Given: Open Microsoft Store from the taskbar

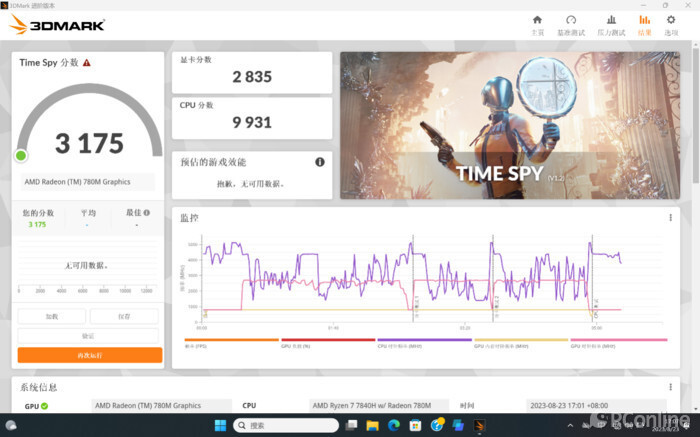Looking at the screenshot, I should click(415, 425).
